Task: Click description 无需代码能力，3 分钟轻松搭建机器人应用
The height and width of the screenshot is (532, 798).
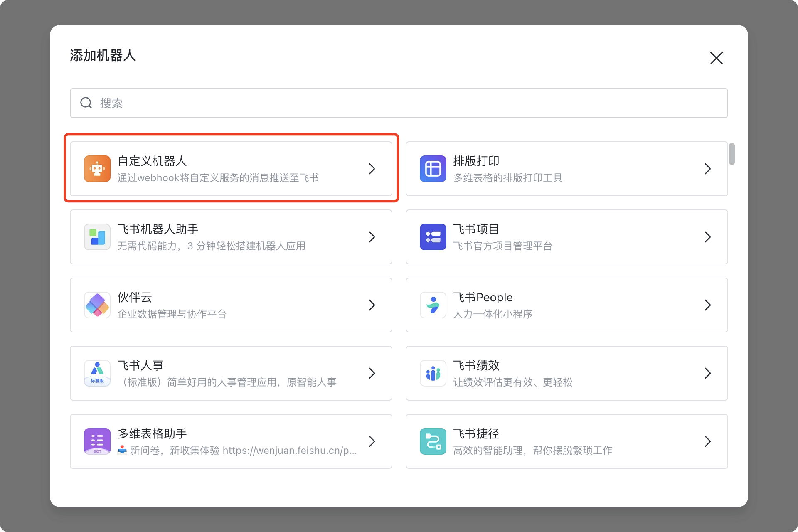Action: 212,246
